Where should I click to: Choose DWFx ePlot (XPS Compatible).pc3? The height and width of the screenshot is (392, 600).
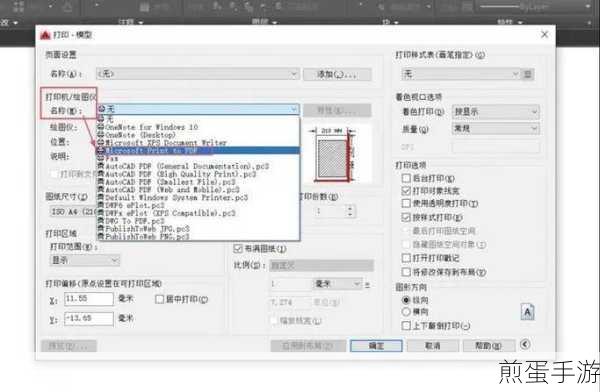[197, 213]
